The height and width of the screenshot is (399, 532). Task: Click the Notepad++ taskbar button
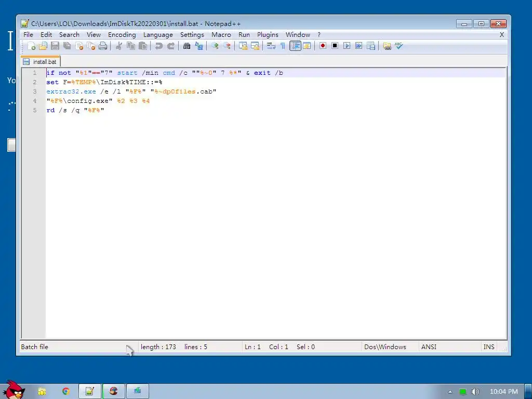(89, 391)
